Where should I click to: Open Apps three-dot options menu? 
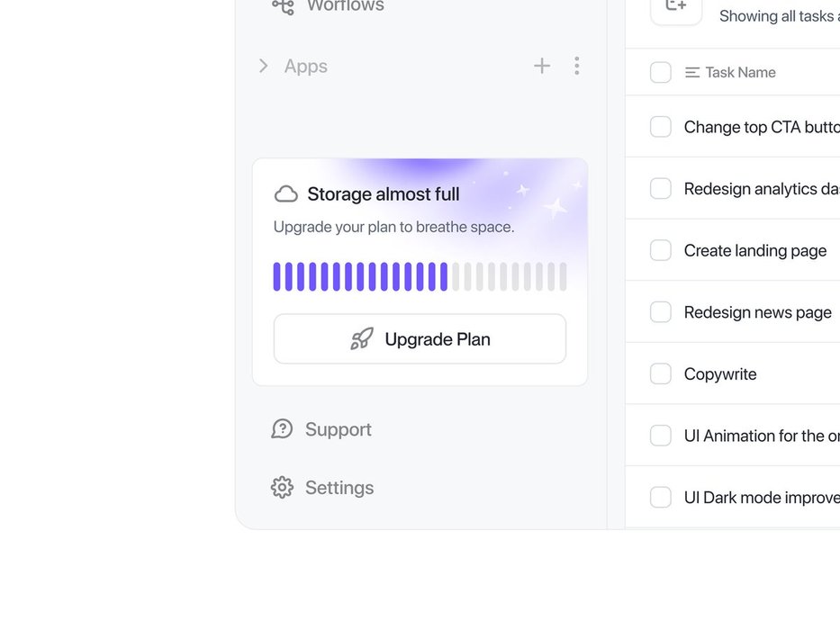[576, 66]
